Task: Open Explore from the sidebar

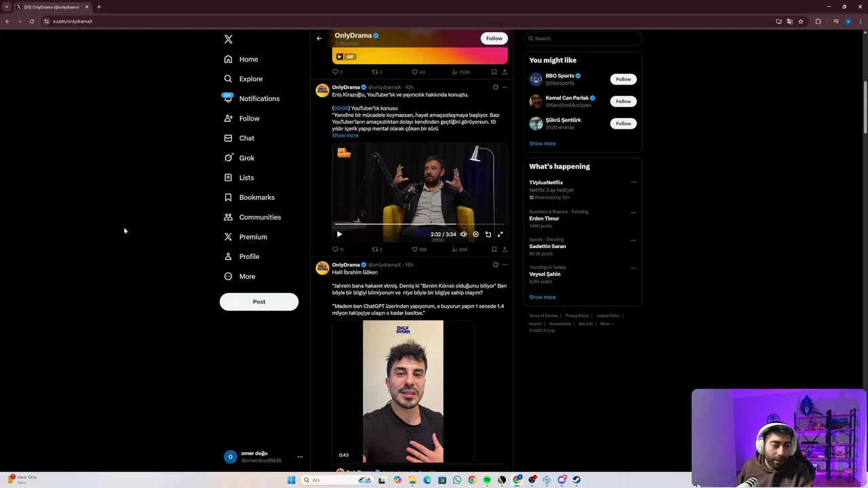Action: coord(243,79)
